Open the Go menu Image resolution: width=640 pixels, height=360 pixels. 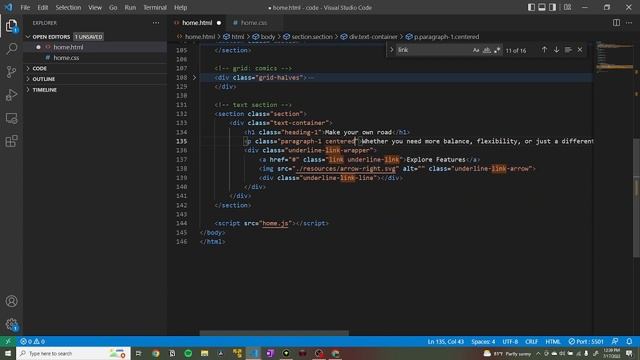click(x=113, y=7)
